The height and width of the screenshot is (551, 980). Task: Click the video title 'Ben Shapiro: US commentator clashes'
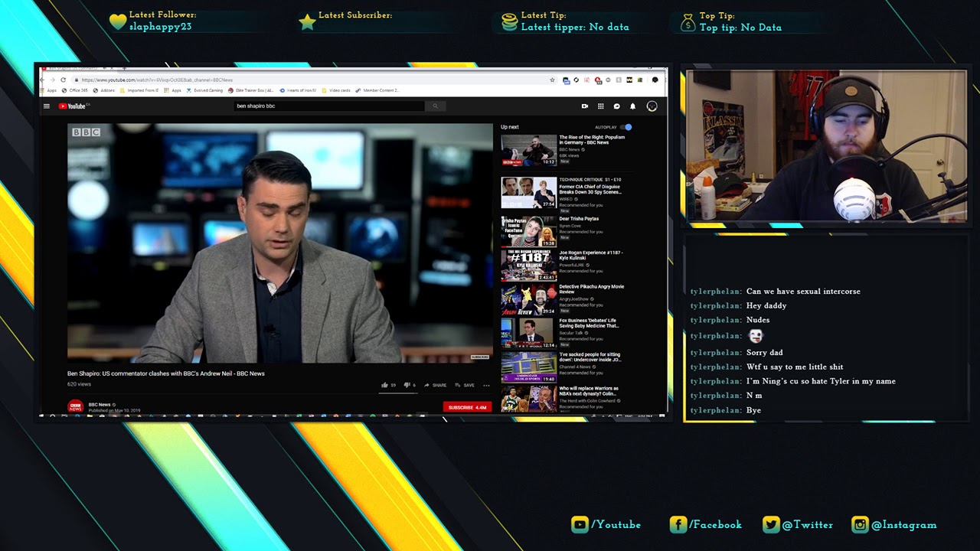coord(166,373)
